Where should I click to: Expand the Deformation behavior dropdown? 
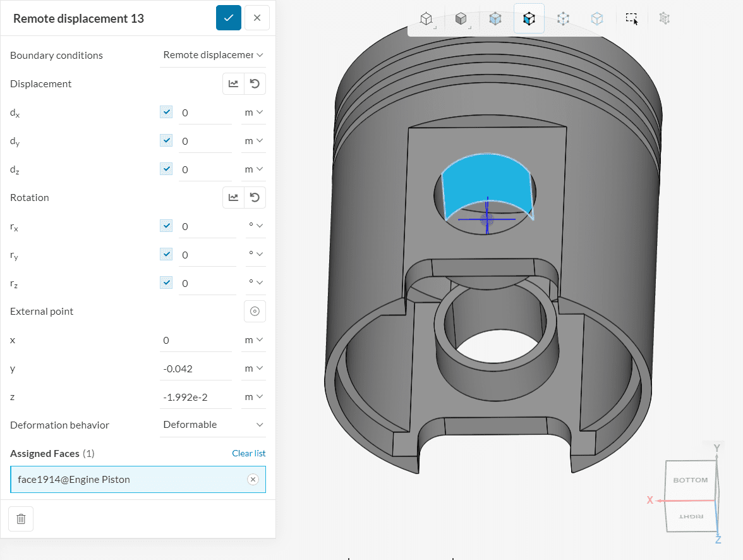click(213, 425)
